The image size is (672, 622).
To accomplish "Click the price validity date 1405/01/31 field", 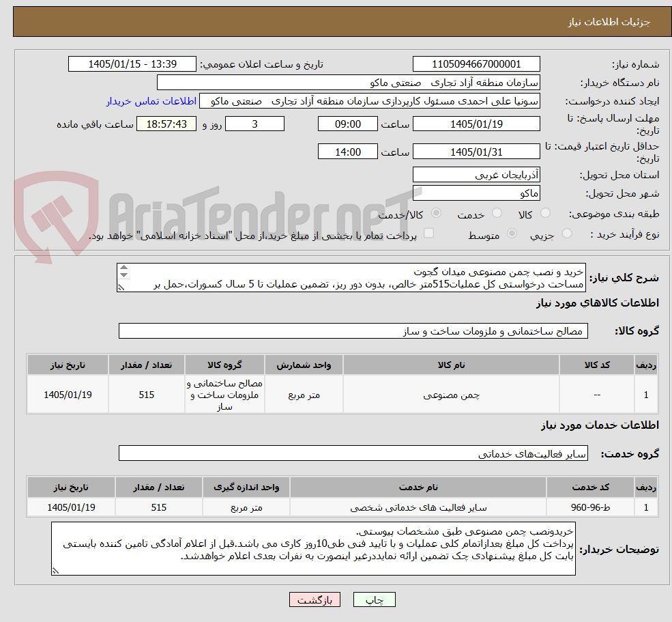I will coord(476,152).
